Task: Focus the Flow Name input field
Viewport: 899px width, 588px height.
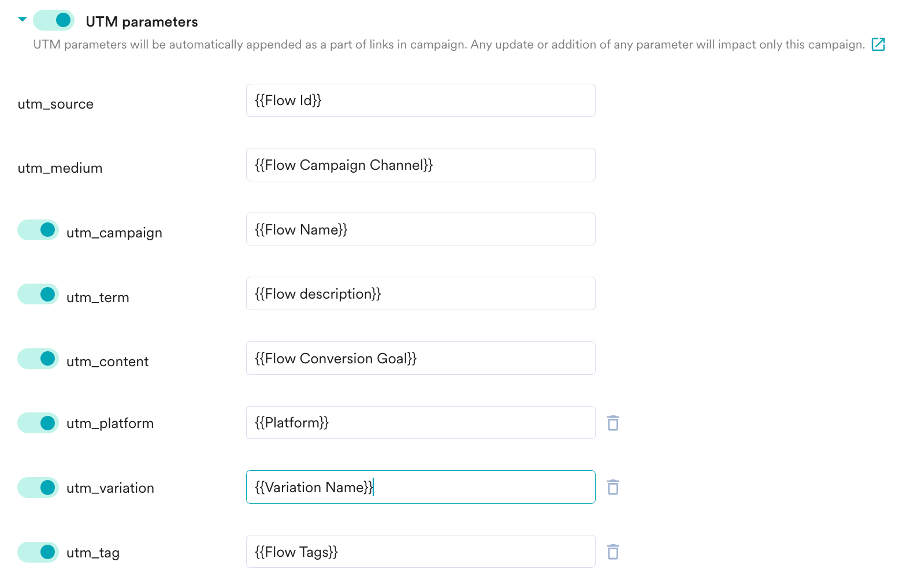Action: pos(421,229)
